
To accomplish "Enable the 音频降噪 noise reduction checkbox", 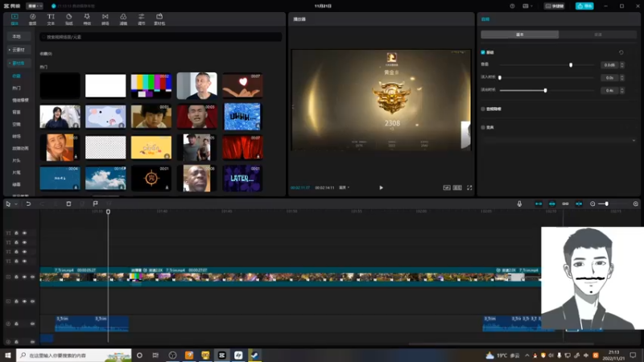I will coord(483,109).
